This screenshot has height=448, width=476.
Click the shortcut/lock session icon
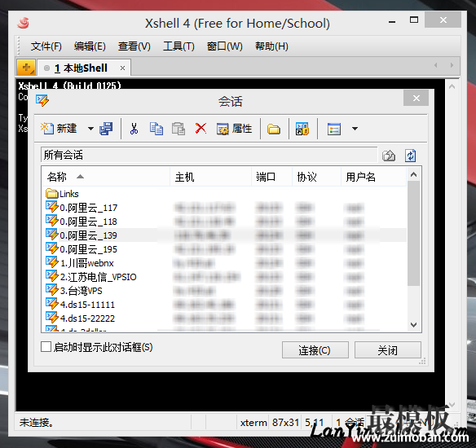point(302,129)
